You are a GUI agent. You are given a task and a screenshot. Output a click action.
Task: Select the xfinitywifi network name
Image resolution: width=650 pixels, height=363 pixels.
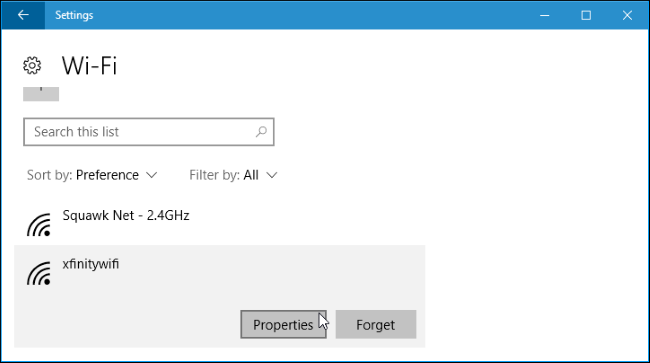click(91, 264)
